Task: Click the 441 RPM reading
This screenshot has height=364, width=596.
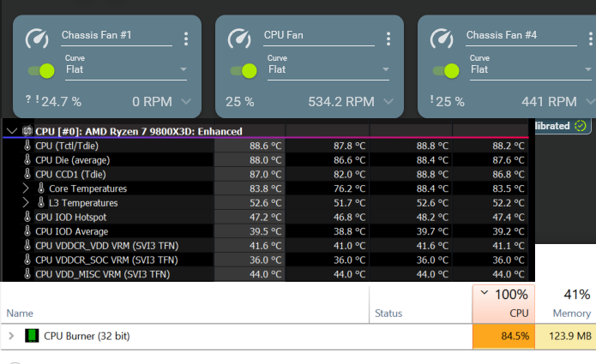Action: [549, 102]
